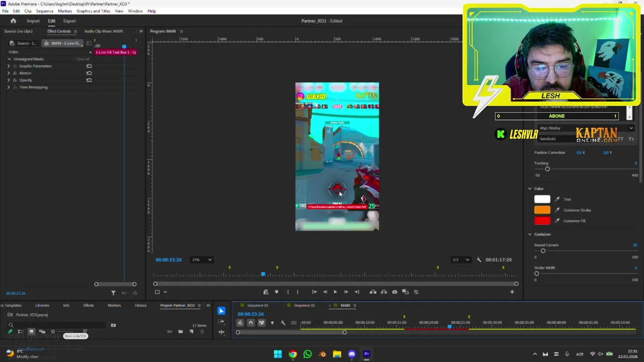
Task: Switch Project panel to icon view
Action: (31, 331)
